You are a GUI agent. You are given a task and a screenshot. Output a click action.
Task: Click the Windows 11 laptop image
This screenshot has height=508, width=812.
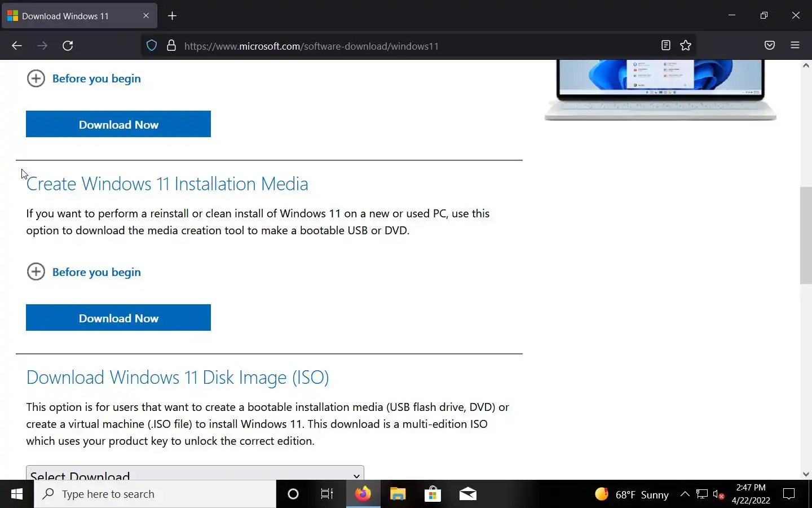pos(660,90)
